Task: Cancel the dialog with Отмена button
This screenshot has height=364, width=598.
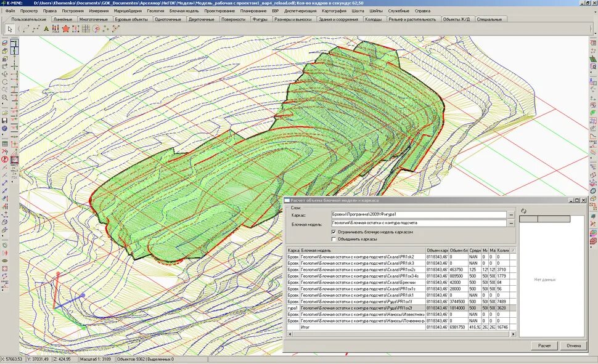Action: pos(573,346)
